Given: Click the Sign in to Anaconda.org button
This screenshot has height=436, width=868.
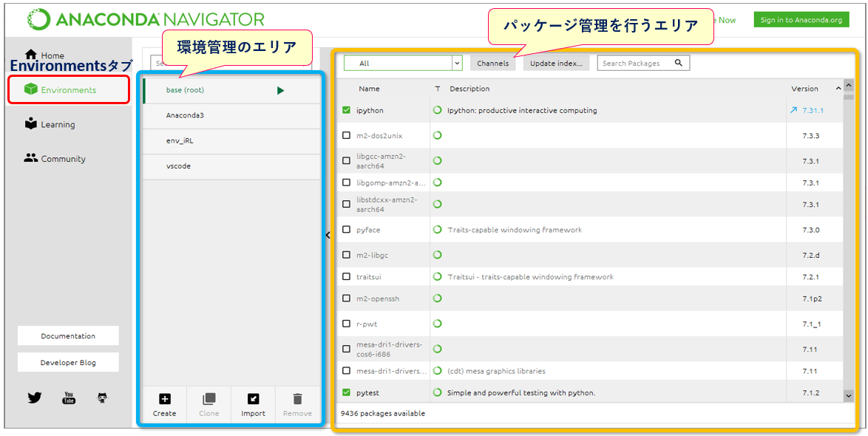Looking at the screenshot, I should [801, 20].
